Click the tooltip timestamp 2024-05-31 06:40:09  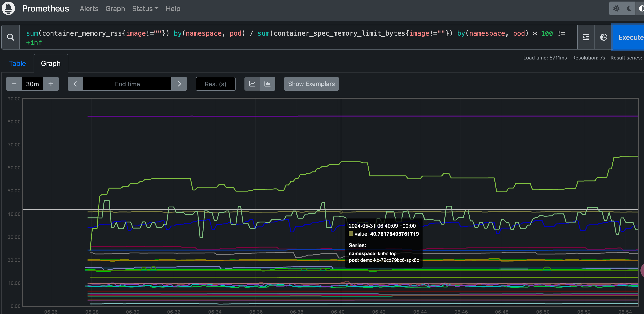(x=382, y=226)
